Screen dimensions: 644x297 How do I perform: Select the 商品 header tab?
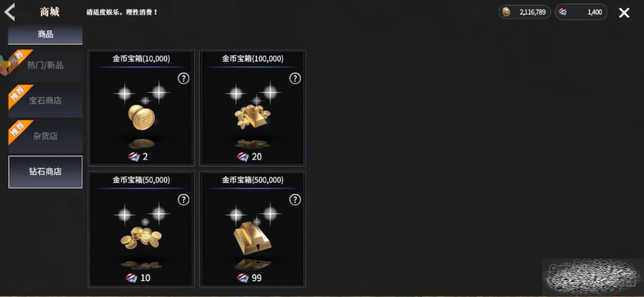(45, 34)
